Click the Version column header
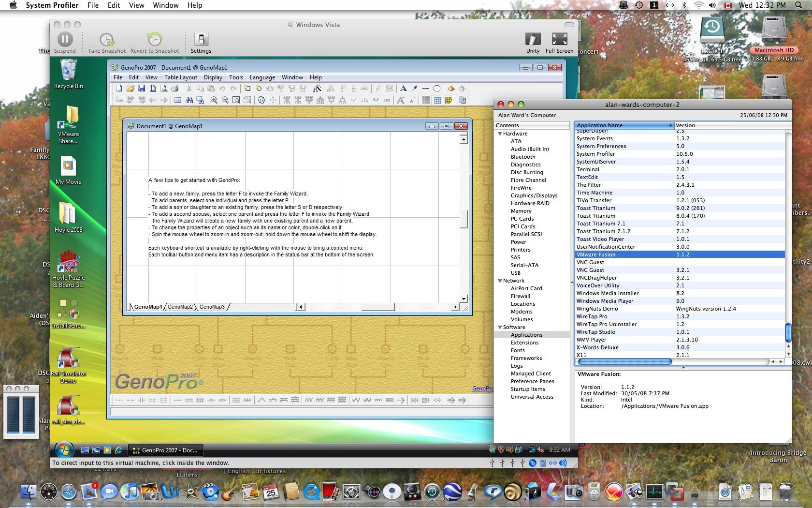 click(733, 125)
